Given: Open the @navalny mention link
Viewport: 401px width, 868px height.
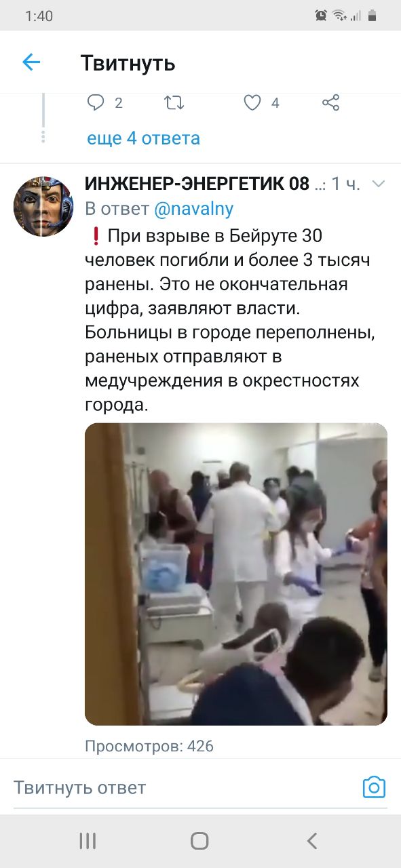Looking at the screenshot, I should click(x=194, y=209).
